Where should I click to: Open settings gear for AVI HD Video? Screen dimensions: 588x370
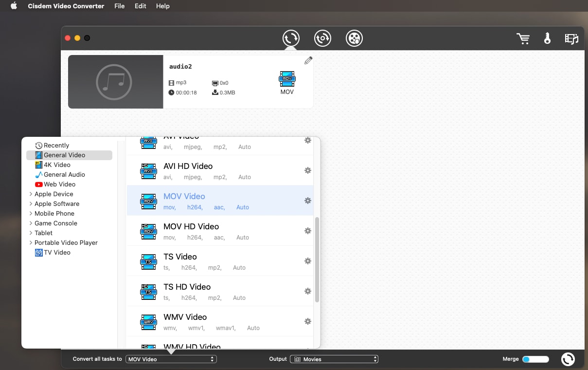pos(308,170)
